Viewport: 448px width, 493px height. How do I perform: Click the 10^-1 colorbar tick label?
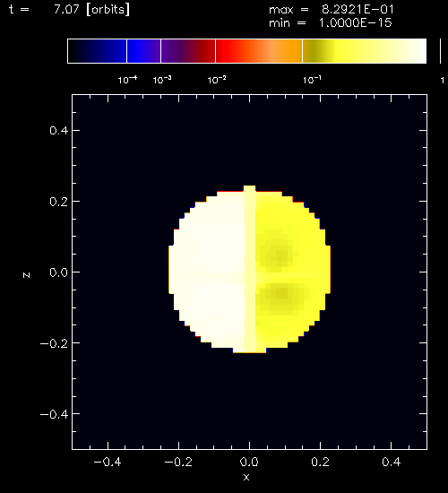pos(312,80)
